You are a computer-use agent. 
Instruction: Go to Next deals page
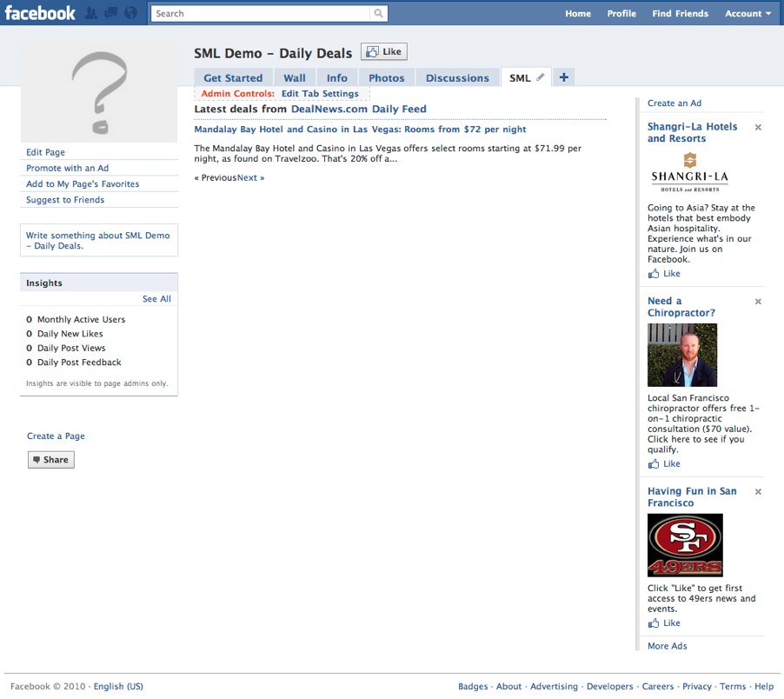click(x=251, y=177)
